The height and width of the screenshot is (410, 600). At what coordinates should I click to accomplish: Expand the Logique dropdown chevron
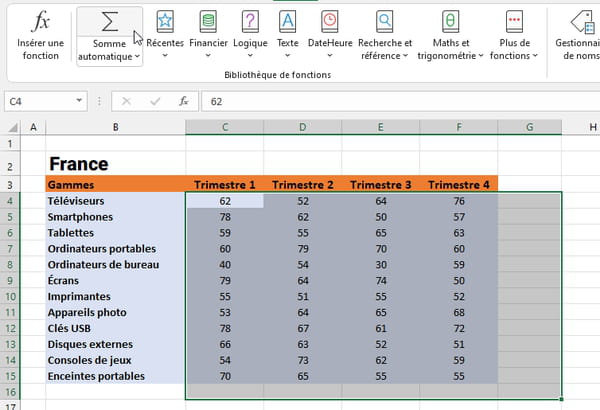[x=250, y=56]
